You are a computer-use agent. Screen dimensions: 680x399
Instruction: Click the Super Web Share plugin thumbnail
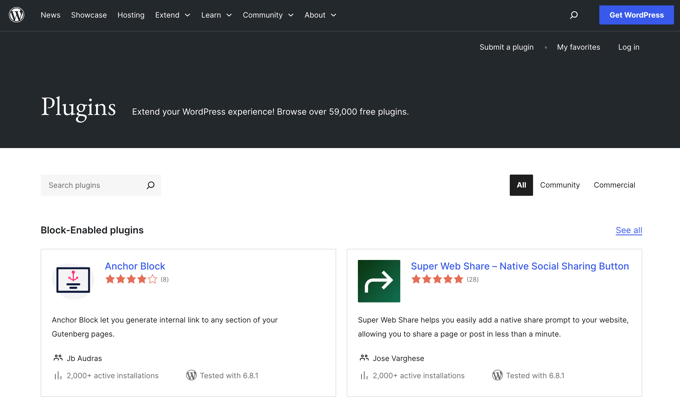tap(379, 281)
